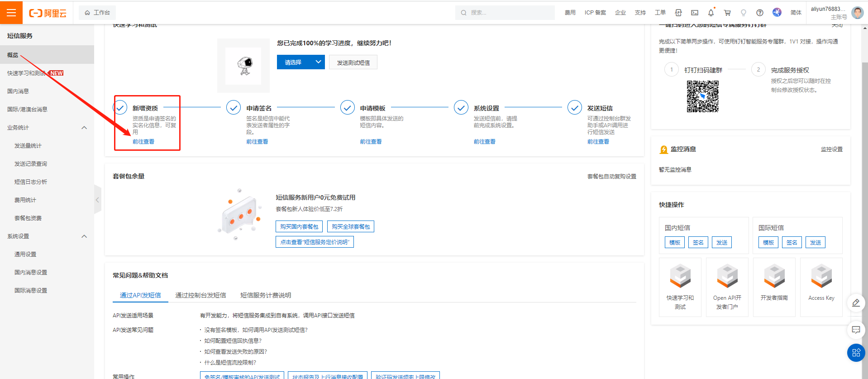This screenshot has width=868, height=379.
Task: Open the Access Key shortcut tile
Action: pyautogui.click(x=821, y=287)
